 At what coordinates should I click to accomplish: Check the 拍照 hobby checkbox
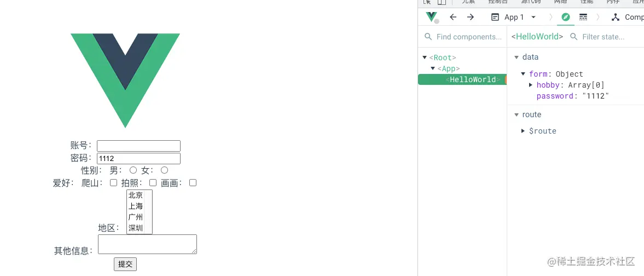pos(153,182)
